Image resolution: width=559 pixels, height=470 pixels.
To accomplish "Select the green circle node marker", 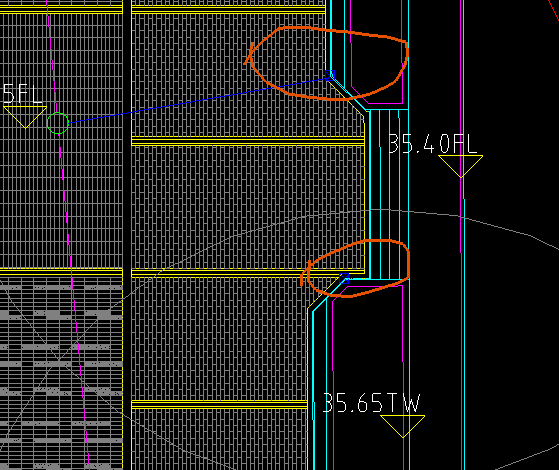I will (58, 123).
